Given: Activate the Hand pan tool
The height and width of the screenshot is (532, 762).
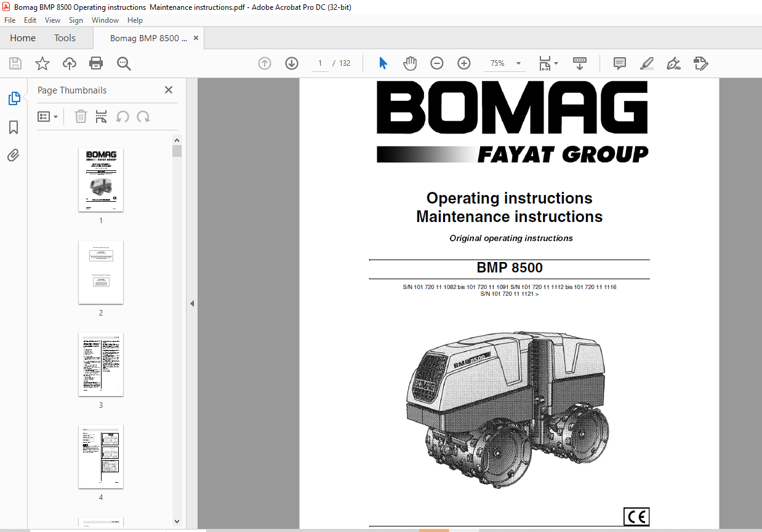Looking at the screenshot, I should 410,63.
